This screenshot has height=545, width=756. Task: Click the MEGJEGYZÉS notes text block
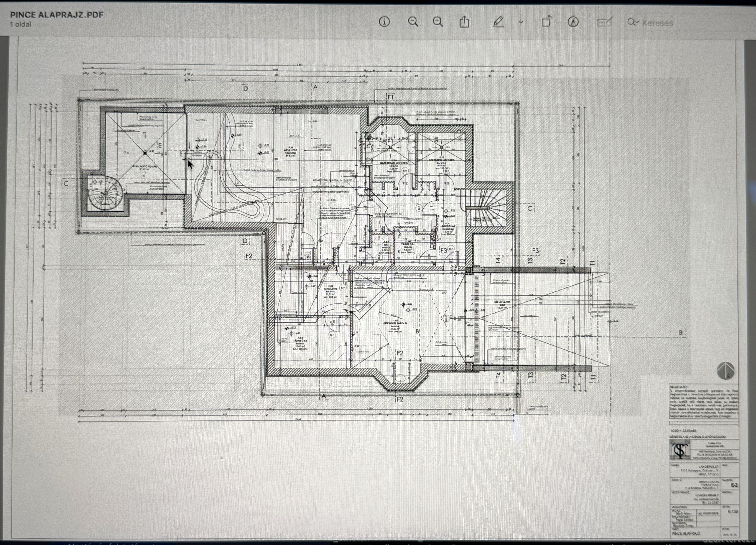pyautogui.click(x=704, y=402)
